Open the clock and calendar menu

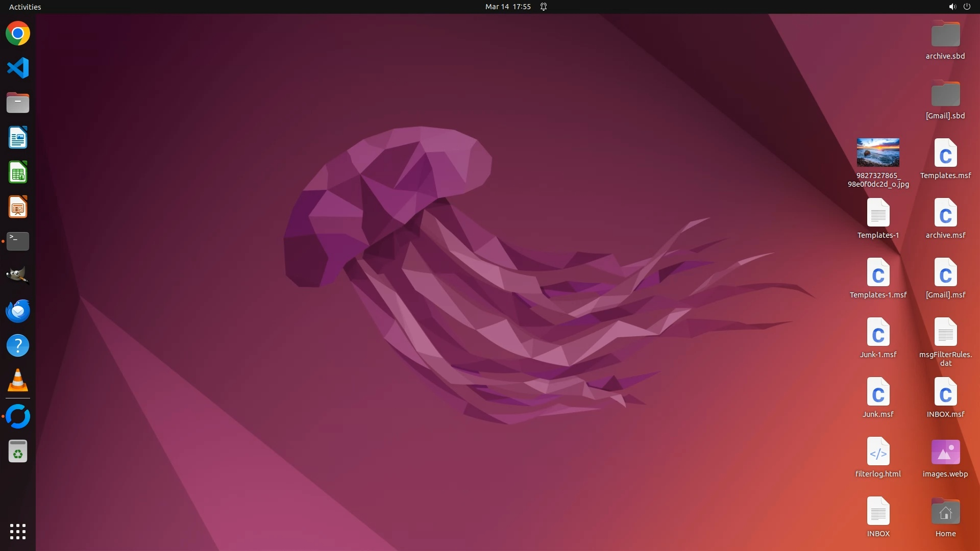(x=507, y=7)
